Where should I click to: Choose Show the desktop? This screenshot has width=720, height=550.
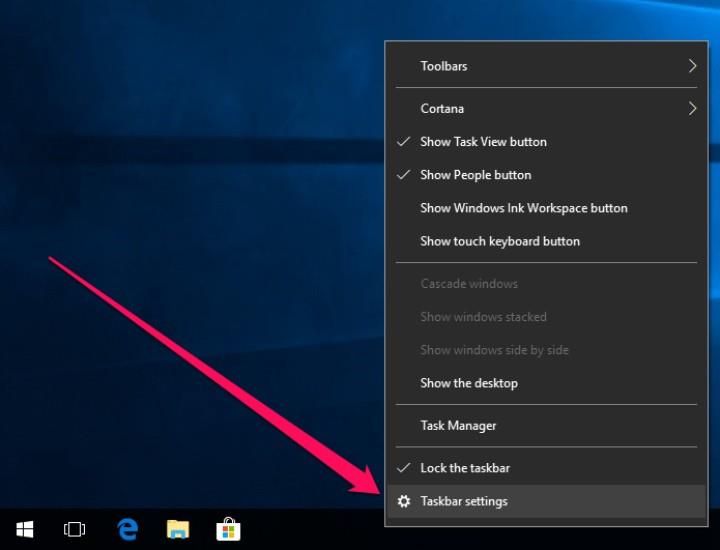pyautogui.click(x=468, y=383)
